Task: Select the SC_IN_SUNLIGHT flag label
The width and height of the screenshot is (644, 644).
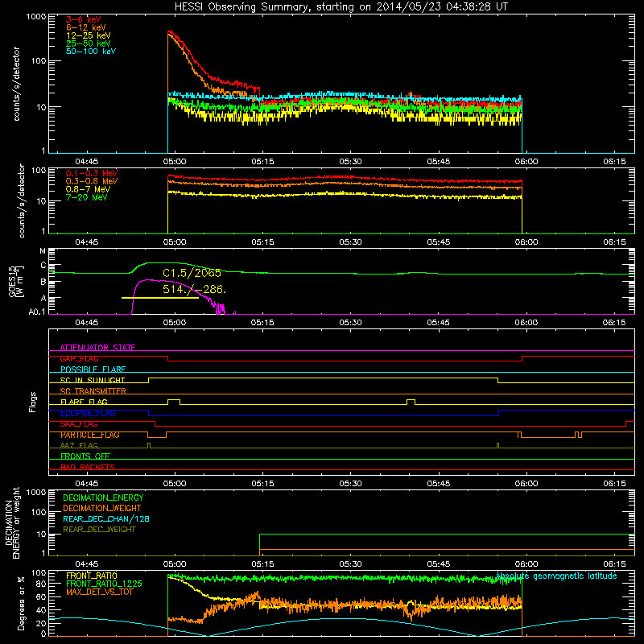Action: pos(93,380)
